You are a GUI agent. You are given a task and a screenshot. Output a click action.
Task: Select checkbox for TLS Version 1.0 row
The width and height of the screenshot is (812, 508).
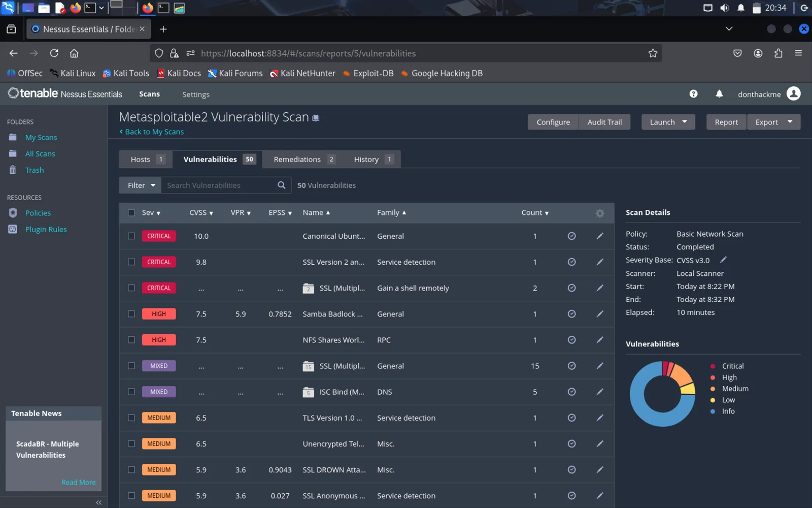click(x=131, y=418)
